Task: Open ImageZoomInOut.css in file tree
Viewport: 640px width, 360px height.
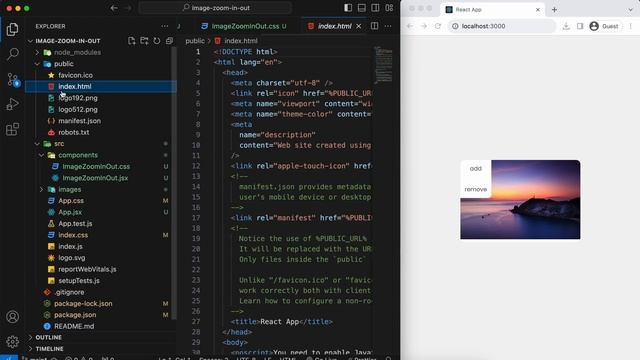Action: click(x=96, y=167)
